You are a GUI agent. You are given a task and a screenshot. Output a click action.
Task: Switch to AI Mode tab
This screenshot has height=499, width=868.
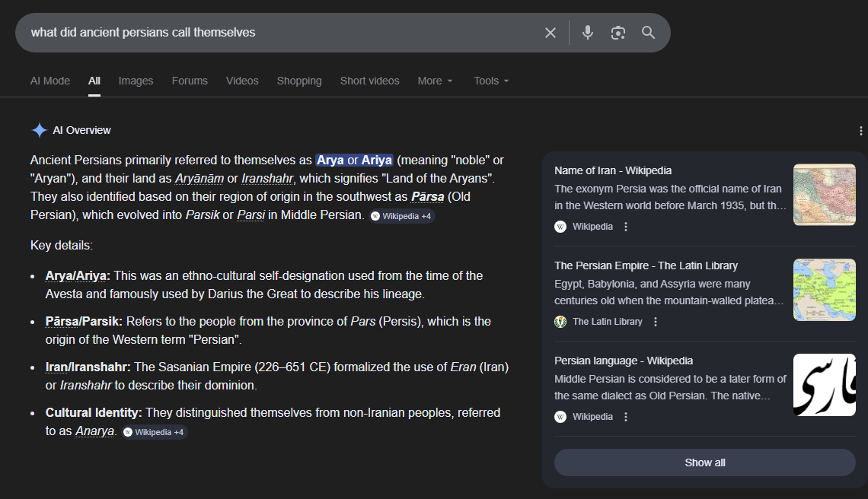[50, 81]
